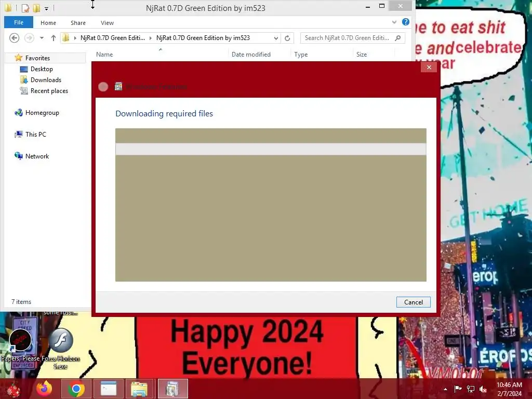
Task: Click the New Folder quick access icon
Action: (36, 8)
